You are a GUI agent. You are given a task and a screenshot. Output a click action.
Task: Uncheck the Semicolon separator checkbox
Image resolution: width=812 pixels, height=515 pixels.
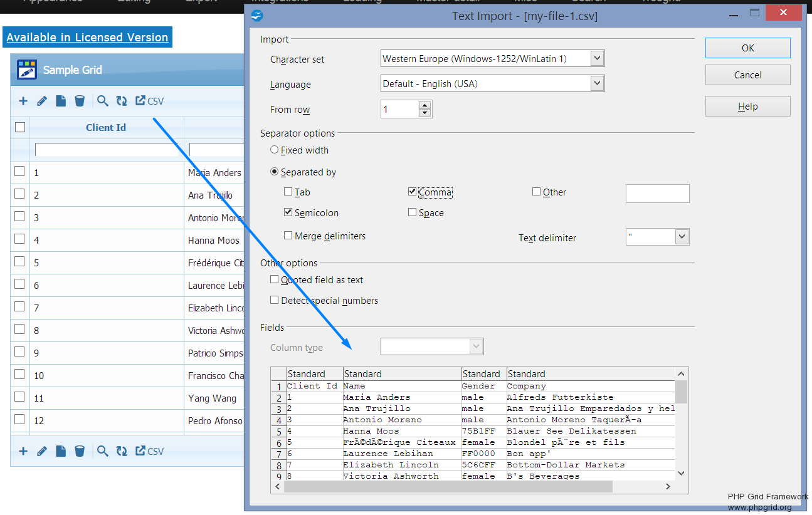(288, 212)
